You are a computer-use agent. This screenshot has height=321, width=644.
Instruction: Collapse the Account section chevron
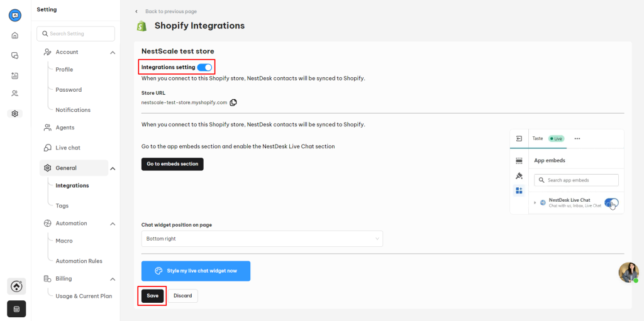point(113,53)
